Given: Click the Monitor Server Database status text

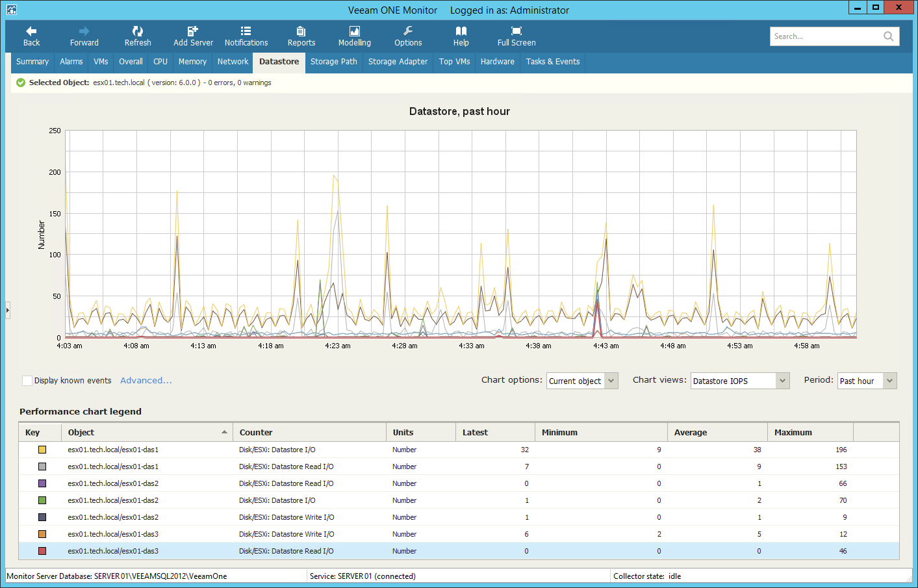Looking at the screenshot, I should coord(117,576).
